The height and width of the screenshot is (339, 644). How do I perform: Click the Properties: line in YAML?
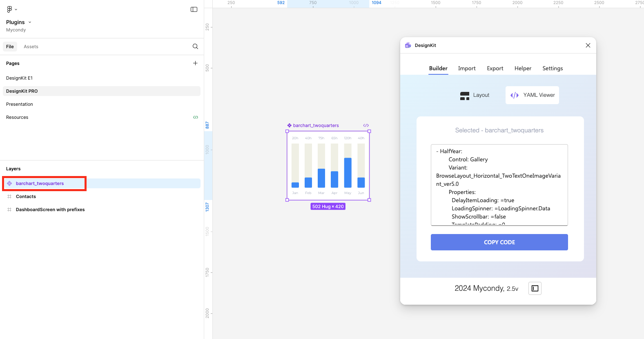tap(462, 192)
